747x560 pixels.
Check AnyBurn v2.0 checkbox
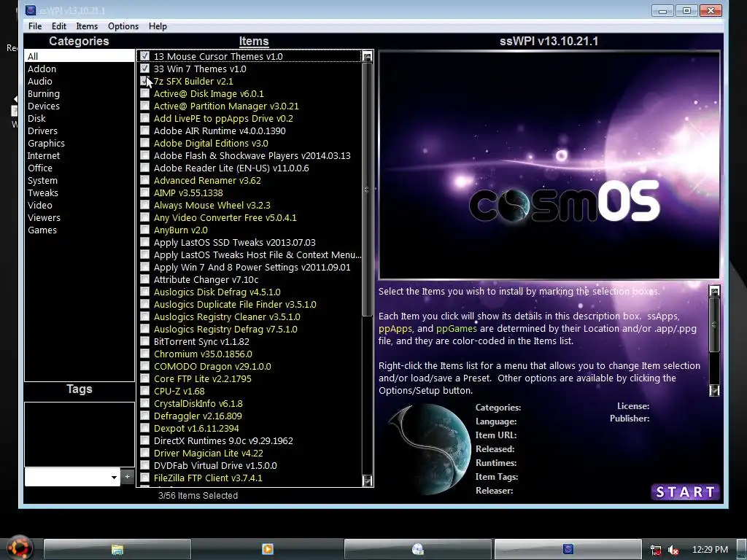point(145,229)
